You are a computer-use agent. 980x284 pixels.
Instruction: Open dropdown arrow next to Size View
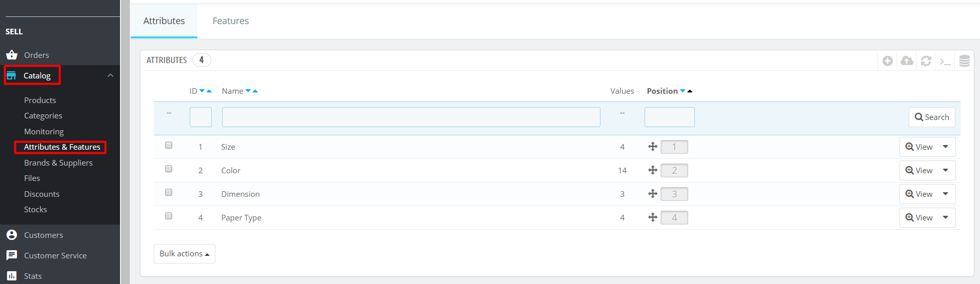(945, 147)
